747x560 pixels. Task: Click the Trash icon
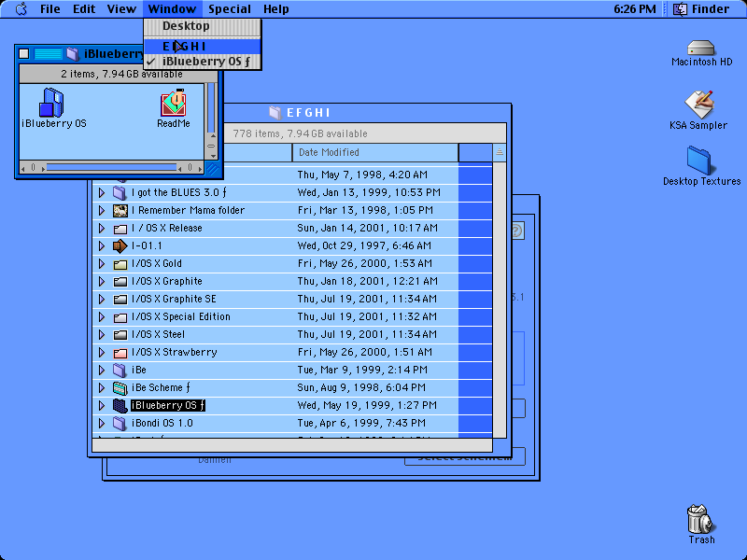coord(699,519)
